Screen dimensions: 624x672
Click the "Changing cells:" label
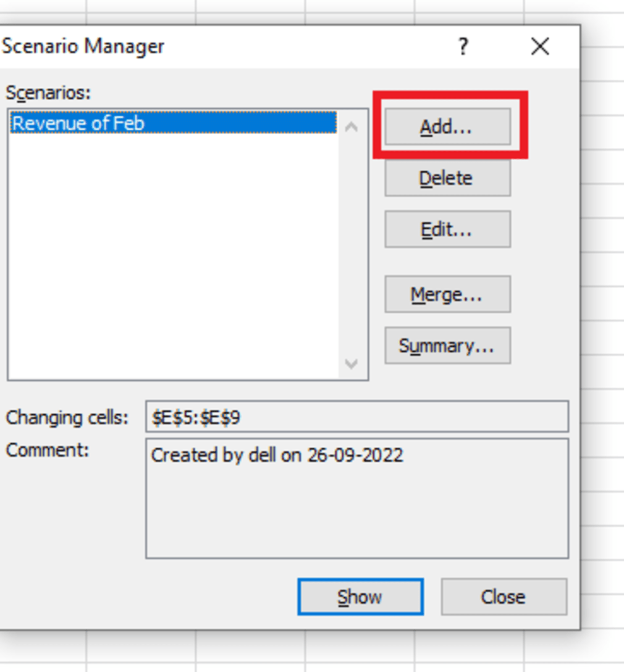tap(67, 417)
